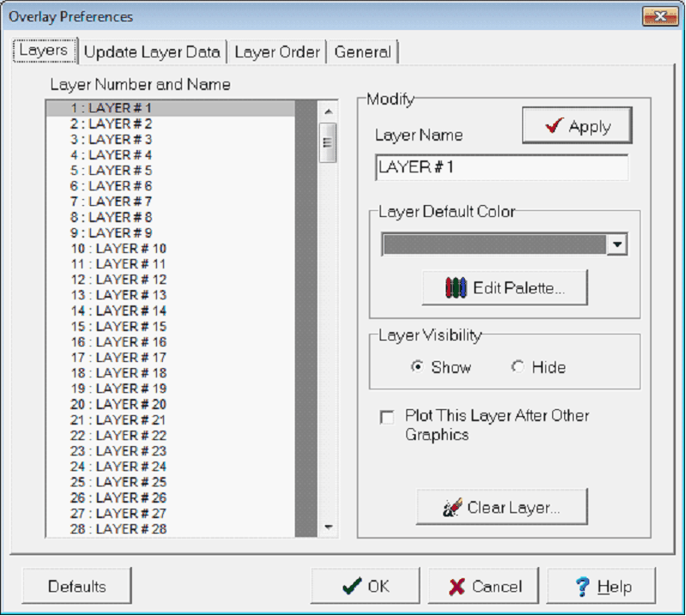Switch to the Update Layer Data tab
Viewport: 686px width, 616px height.
pyautogui.click(x=153, y=51)
